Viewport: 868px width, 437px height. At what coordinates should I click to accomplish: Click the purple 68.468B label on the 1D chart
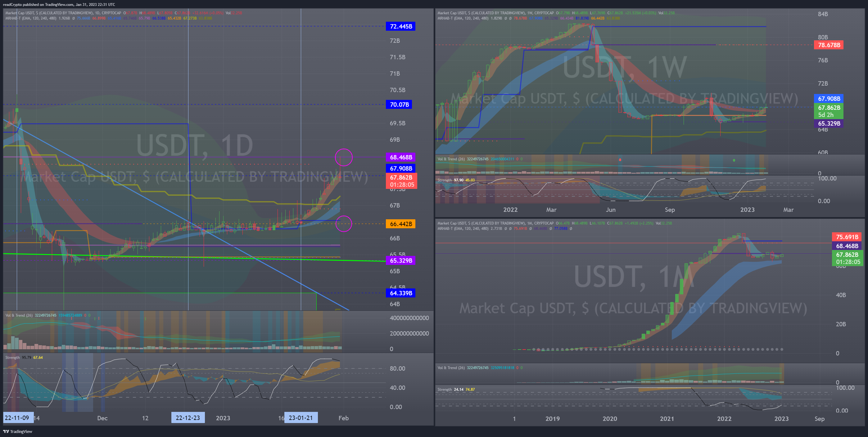point(400,157)
